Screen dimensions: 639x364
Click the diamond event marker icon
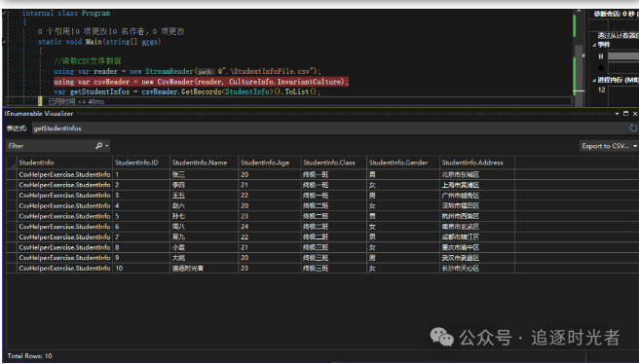[x=601, y=67]
